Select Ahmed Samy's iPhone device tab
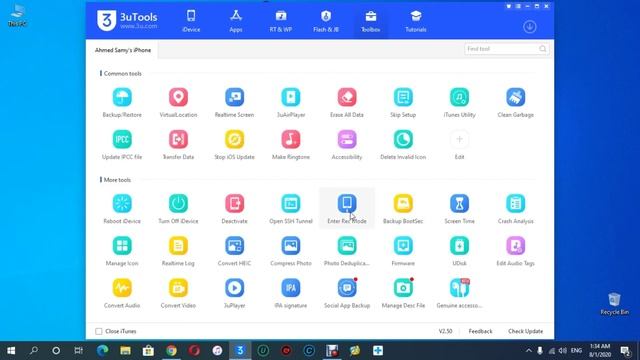This screenshot has width=640, height=360. (123, 50)
